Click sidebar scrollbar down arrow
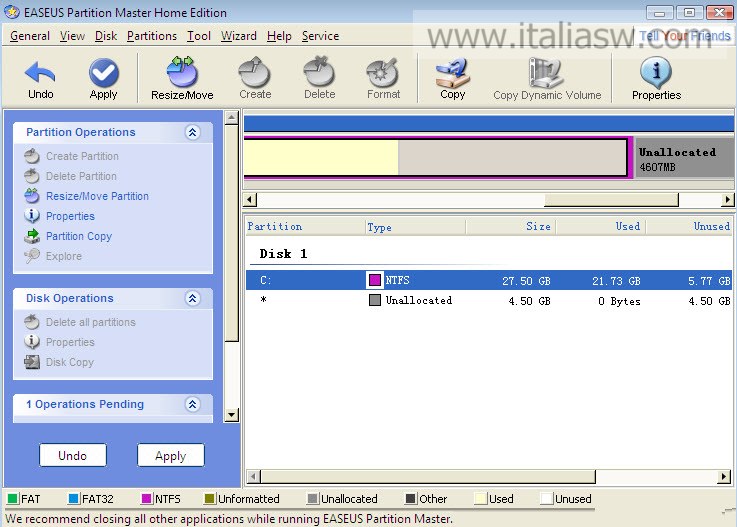 click(x=231, y=415)
